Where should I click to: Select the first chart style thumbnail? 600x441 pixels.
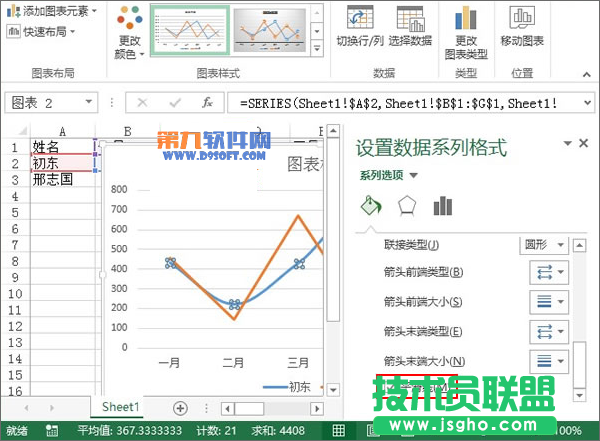(x=190, y=31)
